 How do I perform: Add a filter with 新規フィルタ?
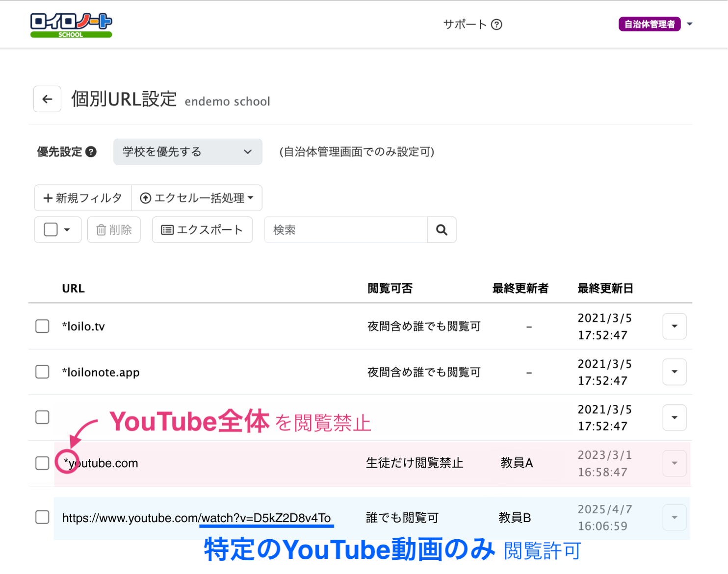click(x=83, y=198)
